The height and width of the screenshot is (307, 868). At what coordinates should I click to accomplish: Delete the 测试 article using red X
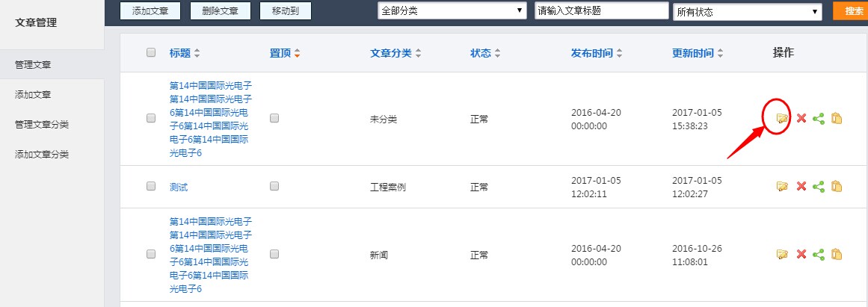(x=801, y=187)
